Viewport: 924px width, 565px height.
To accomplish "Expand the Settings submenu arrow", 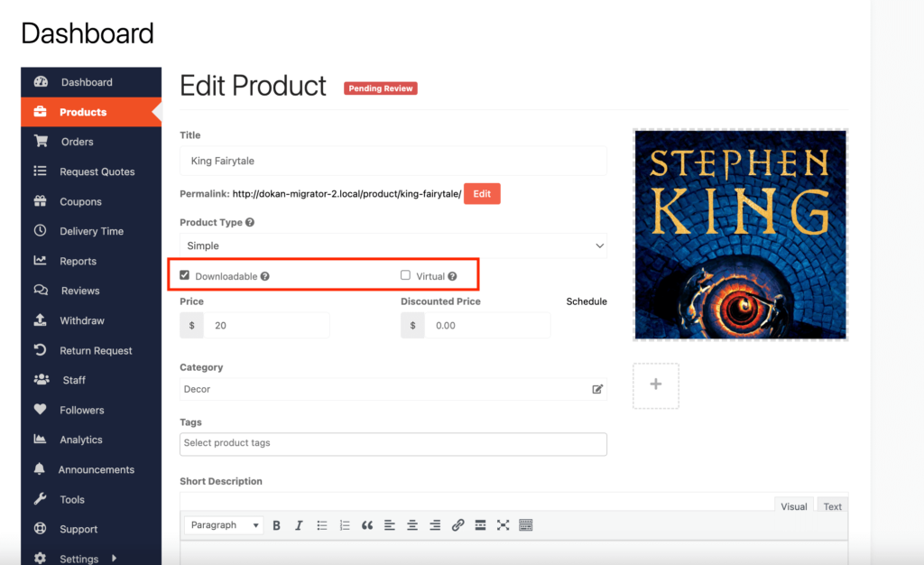I will 114,558.
